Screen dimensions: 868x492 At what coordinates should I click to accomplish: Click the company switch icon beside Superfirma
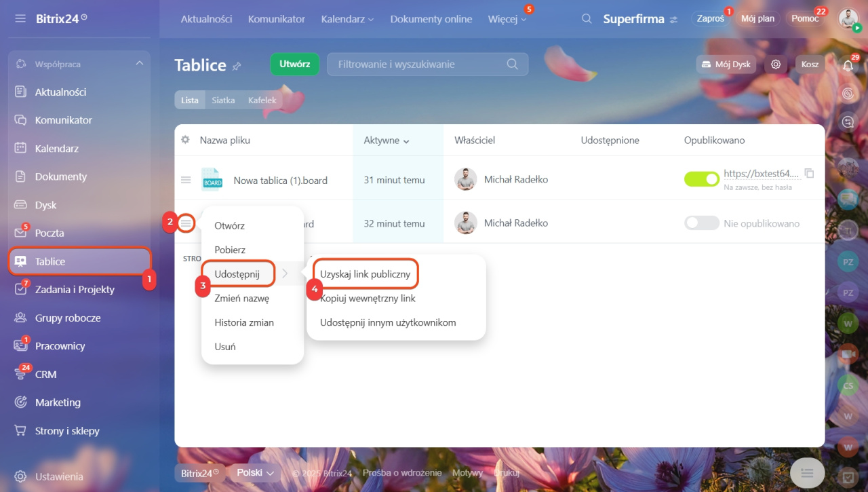pos(673,20)
